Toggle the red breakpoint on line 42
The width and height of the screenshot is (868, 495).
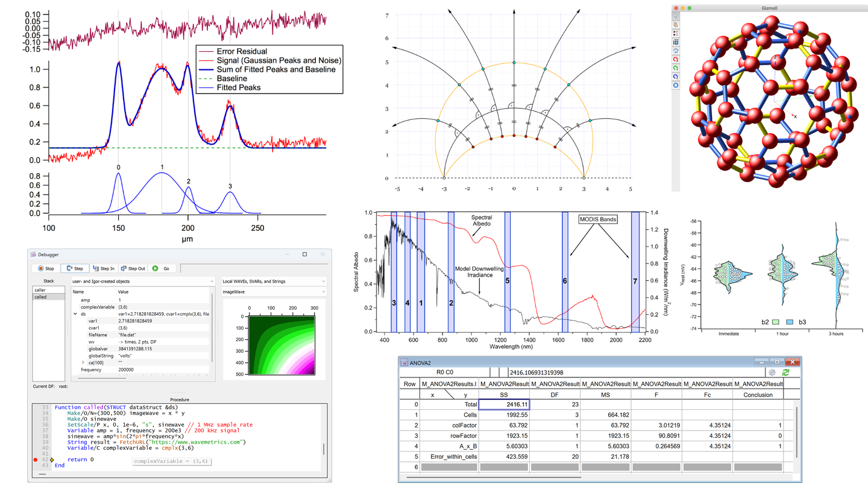coord(36,460)
